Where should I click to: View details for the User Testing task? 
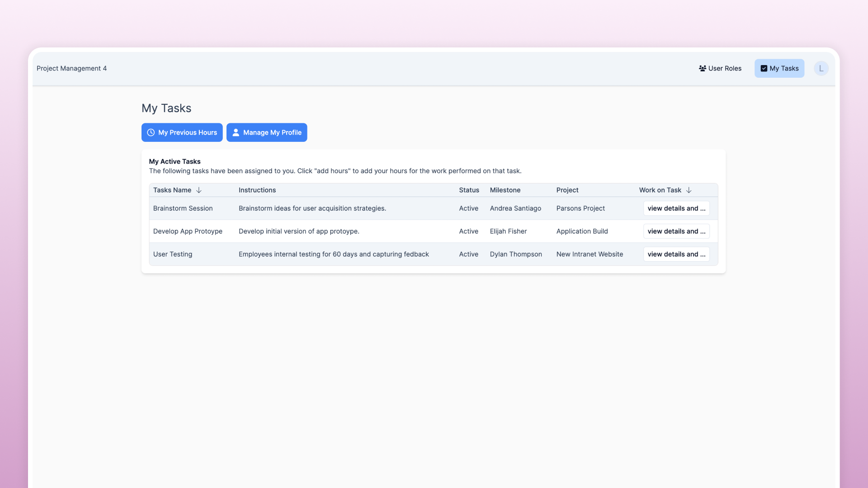coord(676,254)
